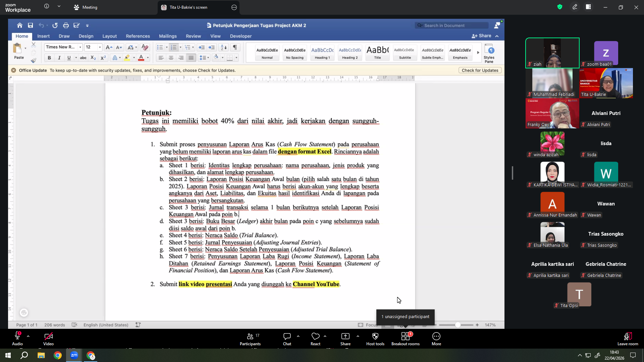Switch to the References ribbon tab

coord(138,36)
